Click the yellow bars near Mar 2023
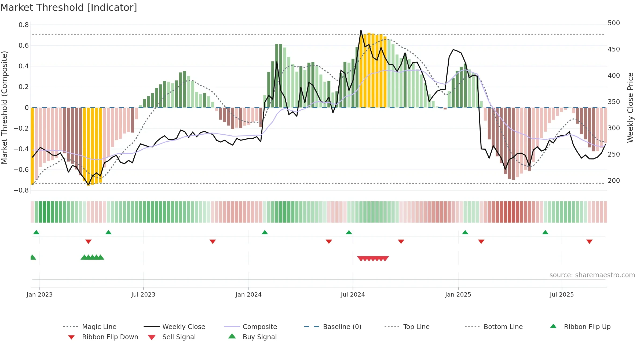The width and height of the screenshot is (644, 362). 92,146
